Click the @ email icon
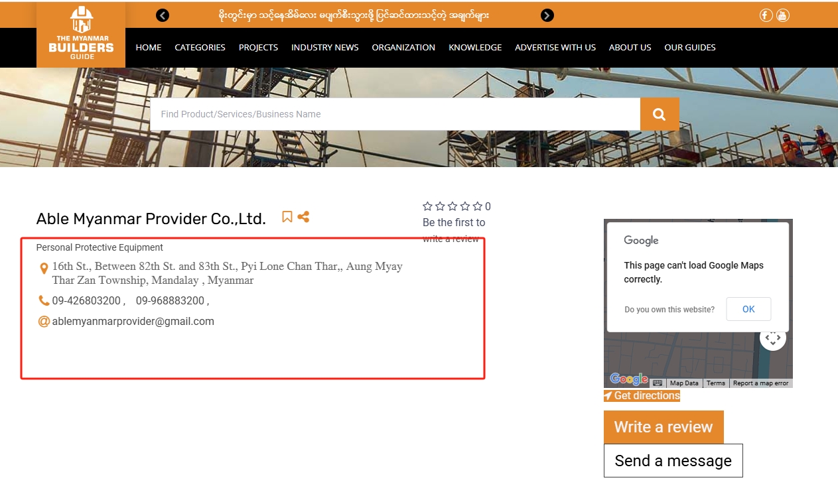The height and width of the screenshot is (504, 838). (x=44, y=322)
